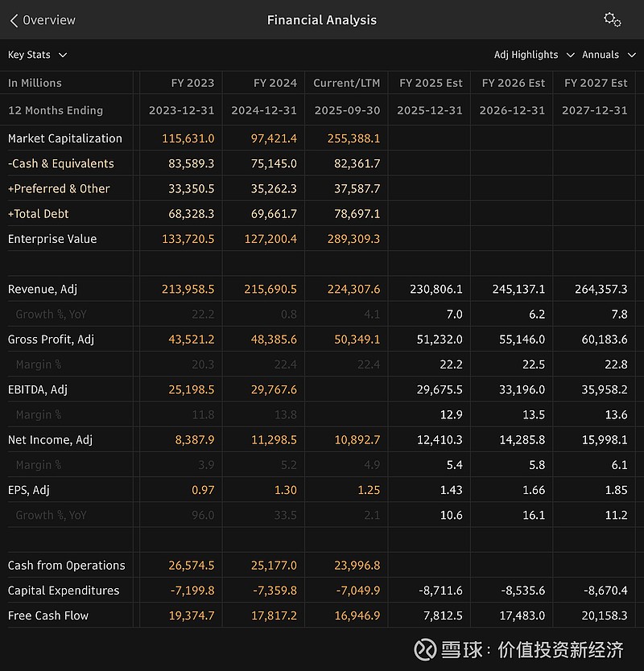The width and height of the screenshot is (644, 671).
Task: Open the Adj Highlights dropdown
Action: pyautogui.click(x=534, y=55)
